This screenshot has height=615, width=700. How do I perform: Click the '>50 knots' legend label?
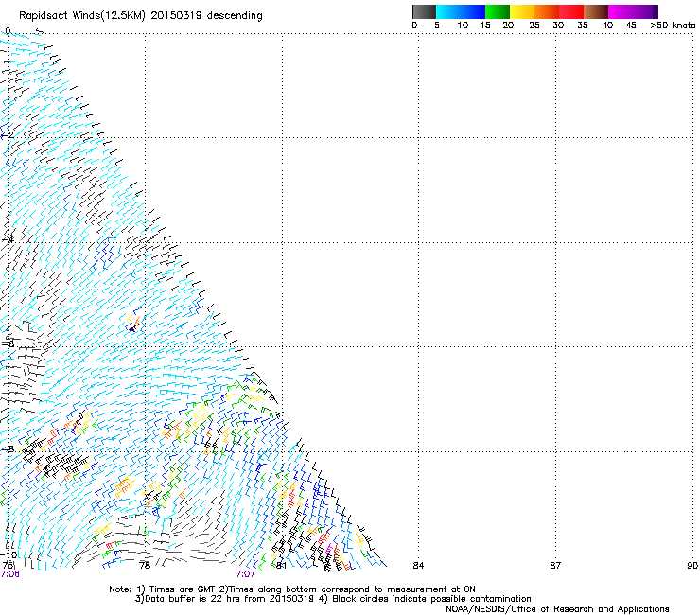point(673,26)
